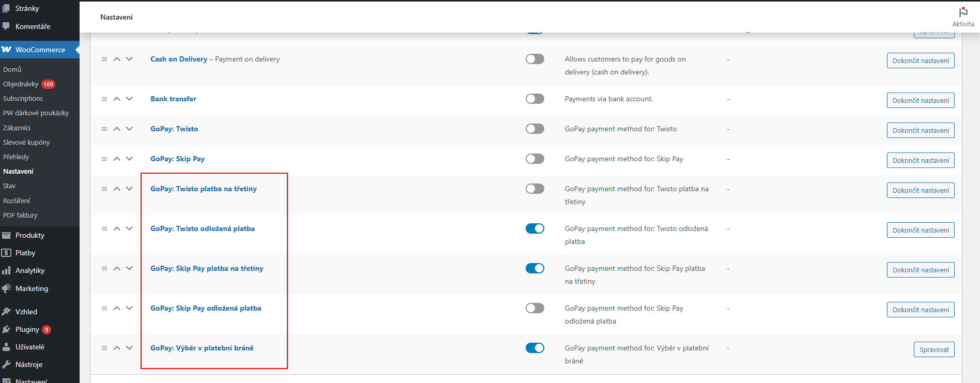Image resolution: width=980 pixels, height=383 pixels.
Task: Click the Marketing megaphone icon
Action: (x=7, y=288)
